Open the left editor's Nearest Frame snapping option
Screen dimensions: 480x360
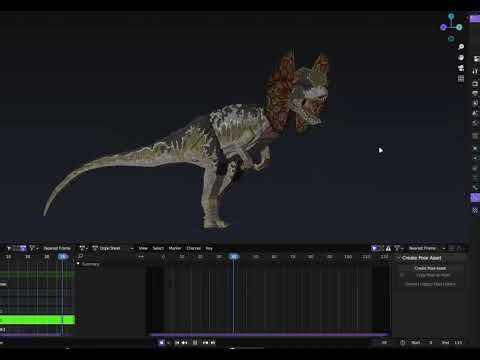(x=57, y=248)
